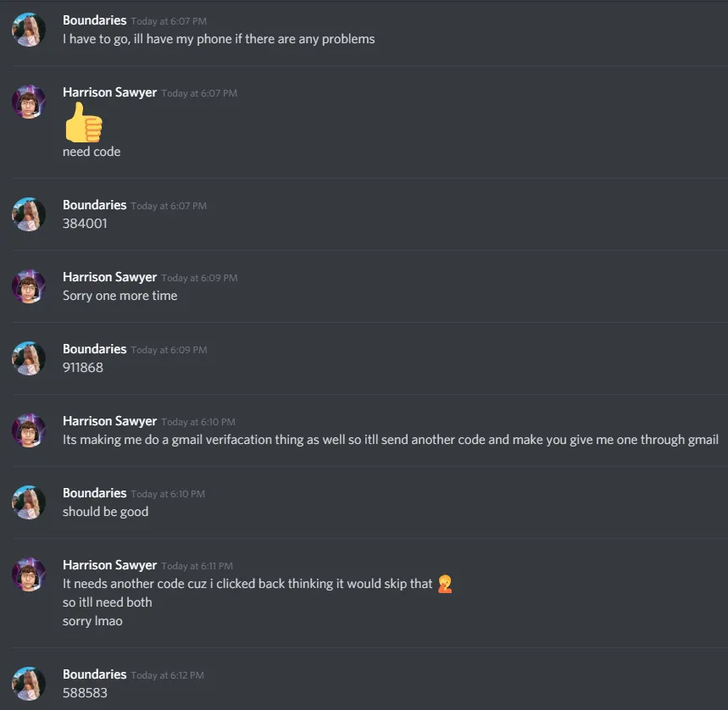Click the "Today at 6:11 PM" timestamp

tap(197, 566)
